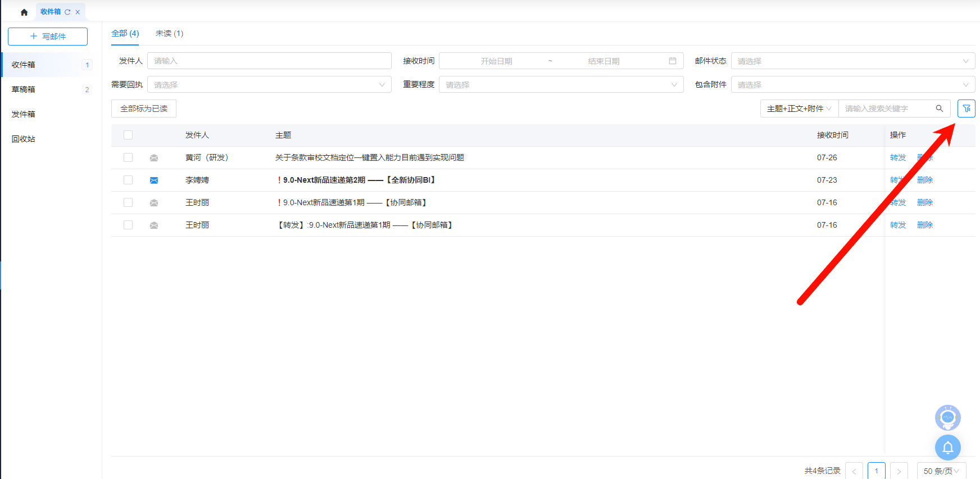The image size is (980, 479).
Task: Click the 共4条记录 total text
Action: tap(822, 471)
